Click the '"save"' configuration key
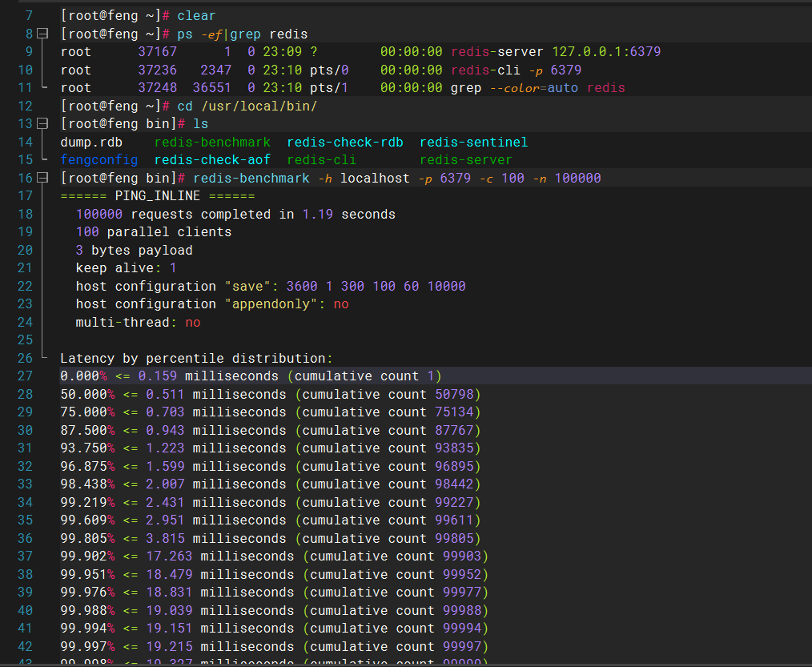Screen dimensions: 812x667 point(247,286)
